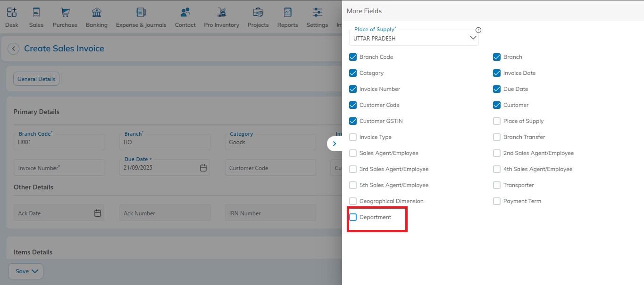The width and height of the screenshot is (644, 285).
Task: Click the Projects icon
Action: 258,13
